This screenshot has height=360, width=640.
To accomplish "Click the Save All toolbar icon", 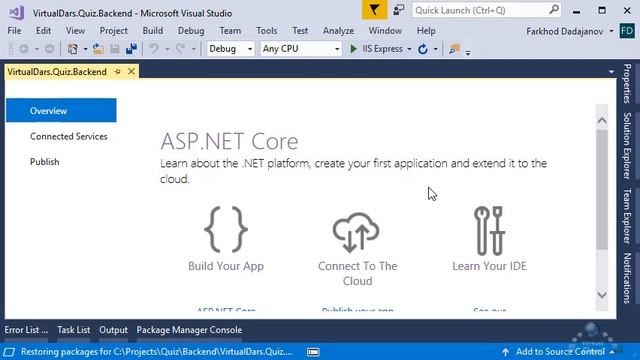I will pos(131,49).
